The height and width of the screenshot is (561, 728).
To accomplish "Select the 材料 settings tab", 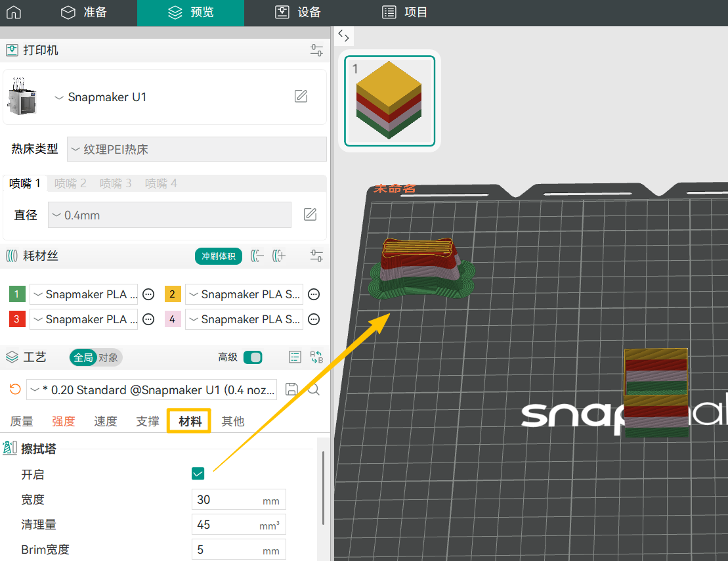I will click(190, 421).
